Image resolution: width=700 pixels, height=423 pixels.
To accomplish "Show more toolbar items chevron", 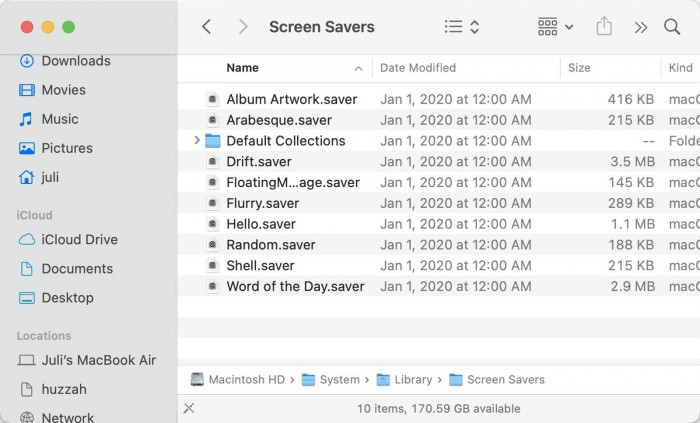I will [641, 27].
